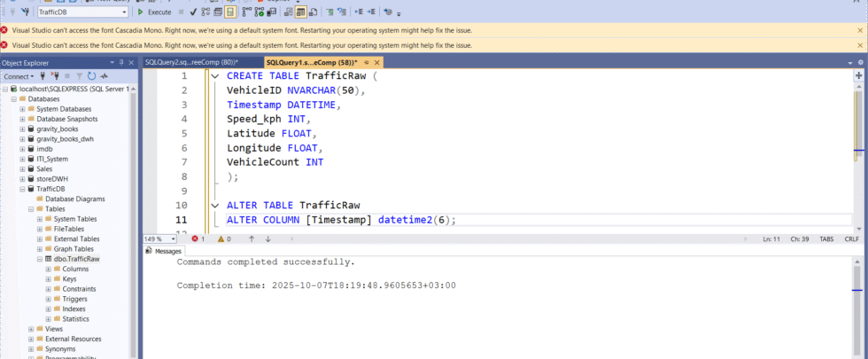Viewport: 868px width, 359px height.
Task: Click the Comment out selected lines icon
Action: coord(329,12)
